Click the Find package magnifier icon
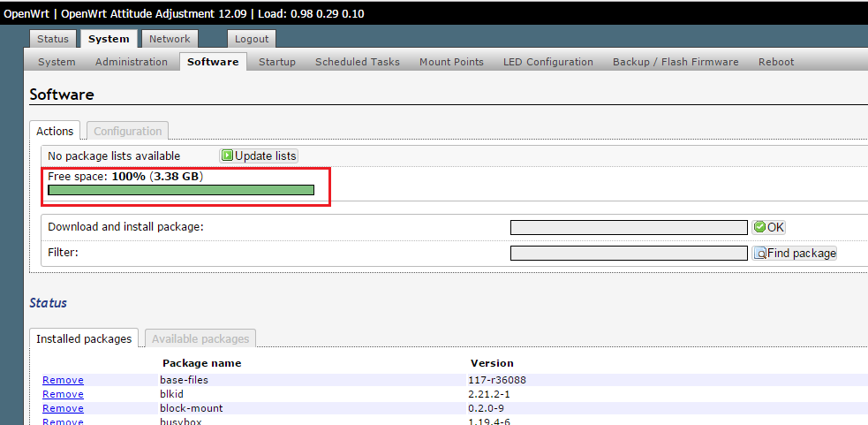 pos(759,254)
